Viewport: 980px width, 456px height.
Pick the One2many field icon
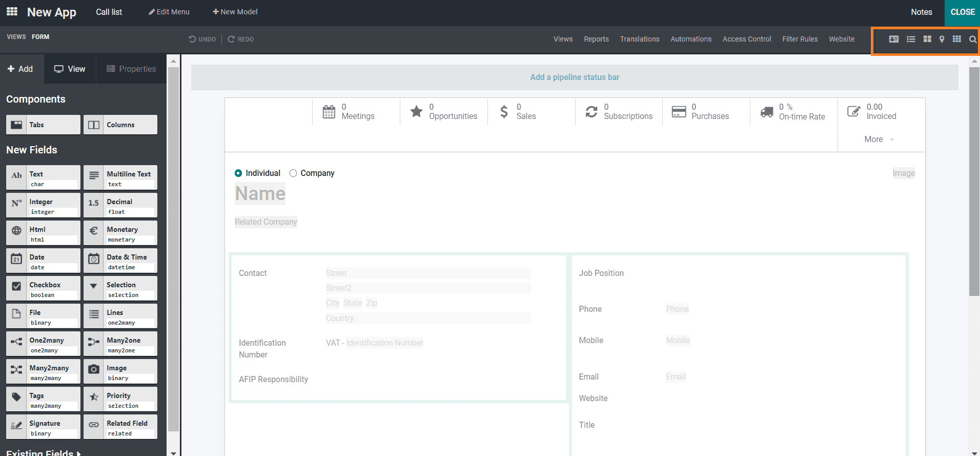(16, 342)
